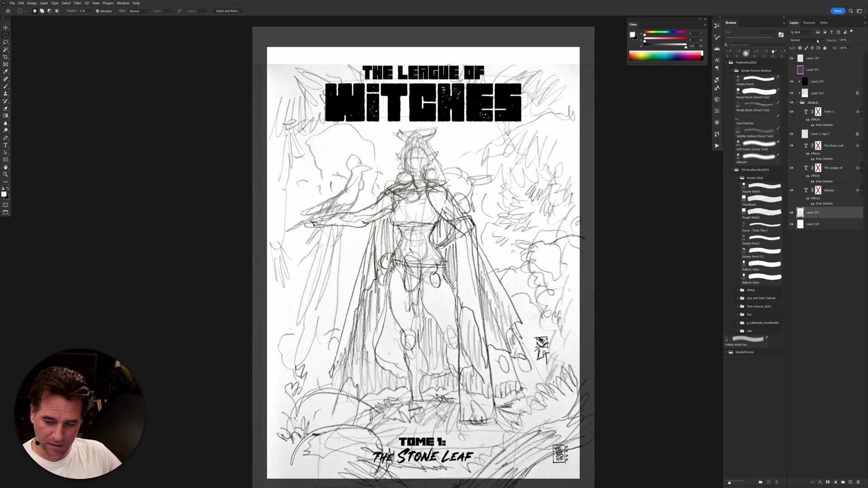Select the Crop tool
Image resolution: width=868 pixels, height=488 pixels.
pos(5,57)
